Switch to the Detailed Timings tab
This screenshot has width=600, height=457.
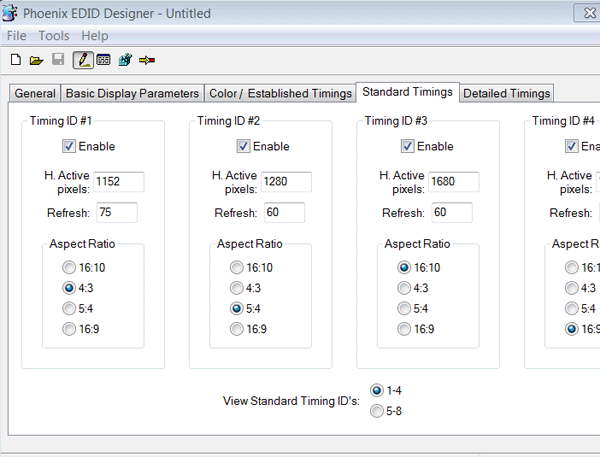506,93
